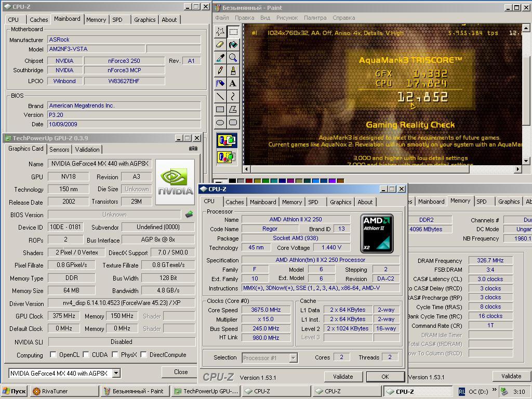Click OK in the front CPU-Z window
Screen dimensions: 532x399
click(x=385, y=377)
